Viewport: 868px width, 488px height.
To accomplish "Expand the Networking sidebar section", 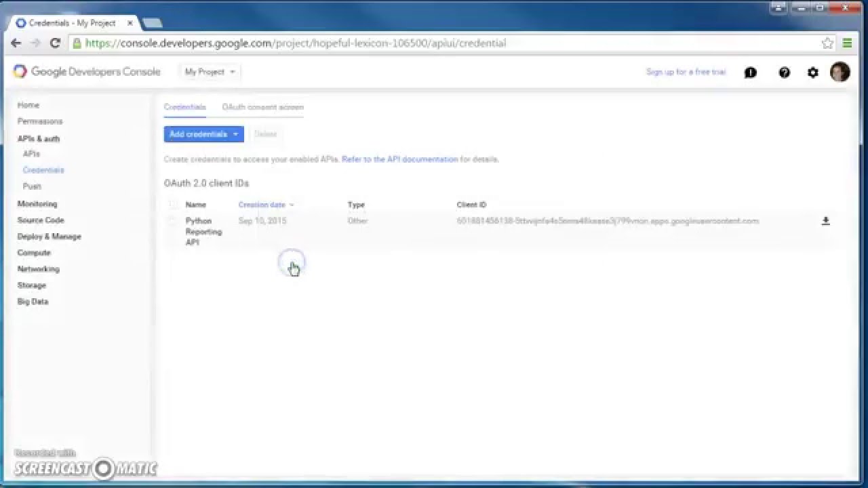I will [38, 269].
